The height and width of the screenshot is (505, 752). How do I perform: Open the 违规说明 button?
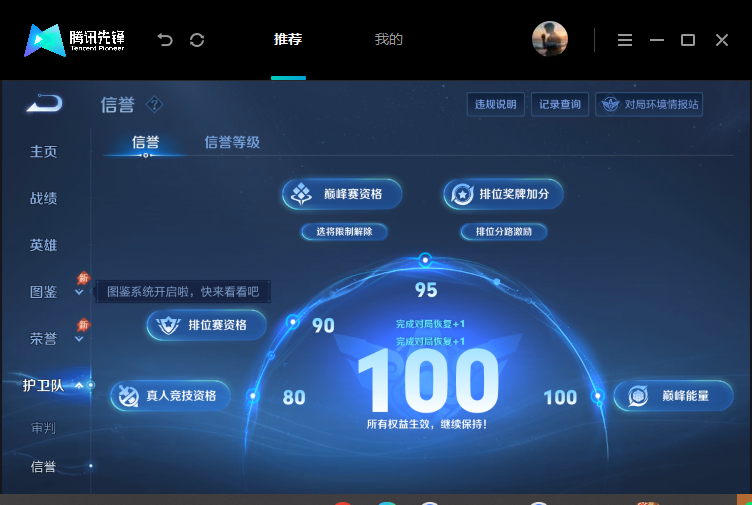click(495, 104)
